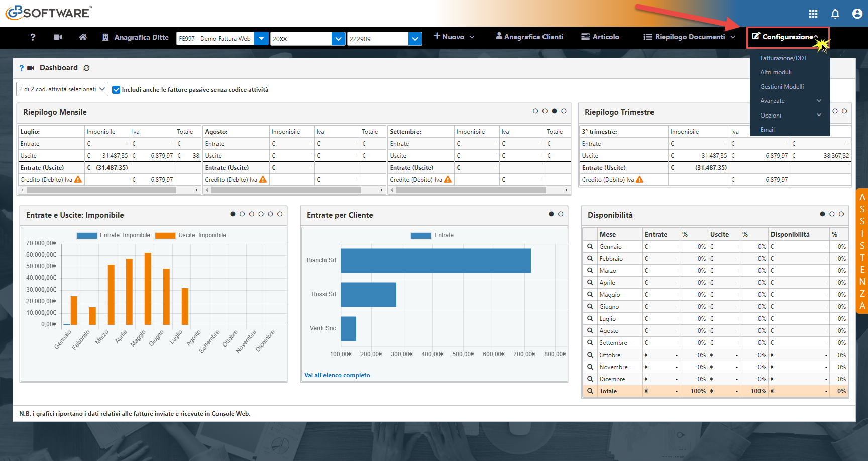
Task: Select fourth page dot of Riepilogo Mensile
Action: pos(564,111)
